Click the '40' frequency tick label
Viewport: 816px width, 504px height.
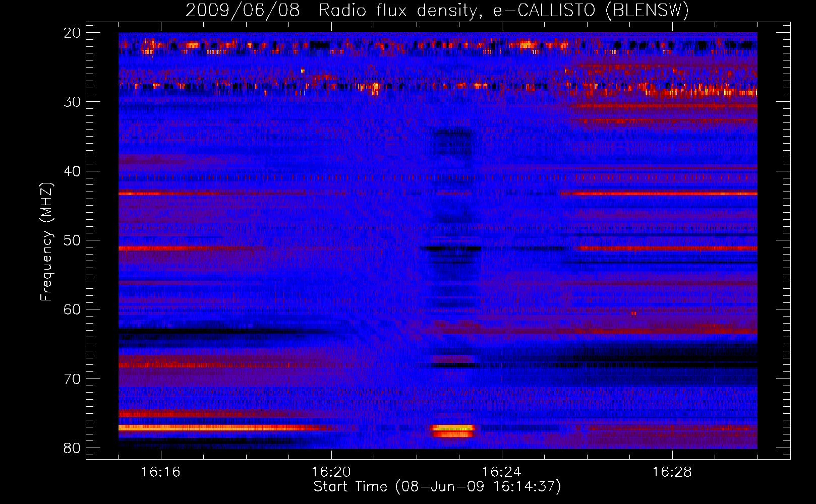point(73,171)
